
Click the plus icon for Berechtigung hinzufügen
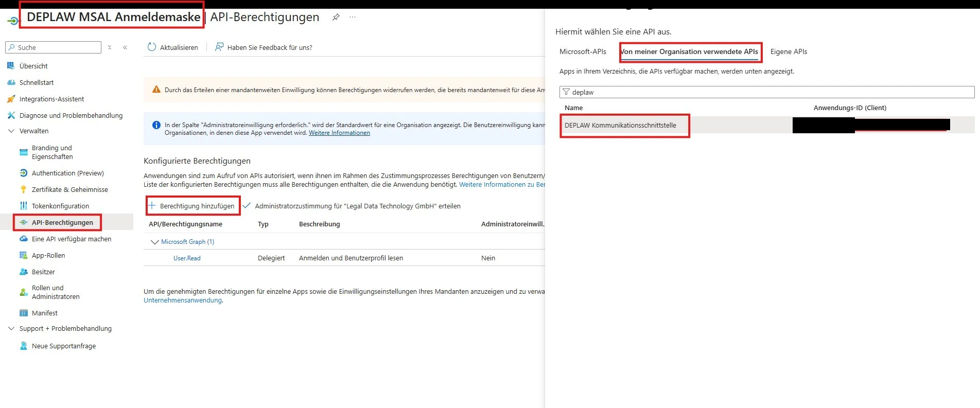pyautogui.click(x=152, y=206)
